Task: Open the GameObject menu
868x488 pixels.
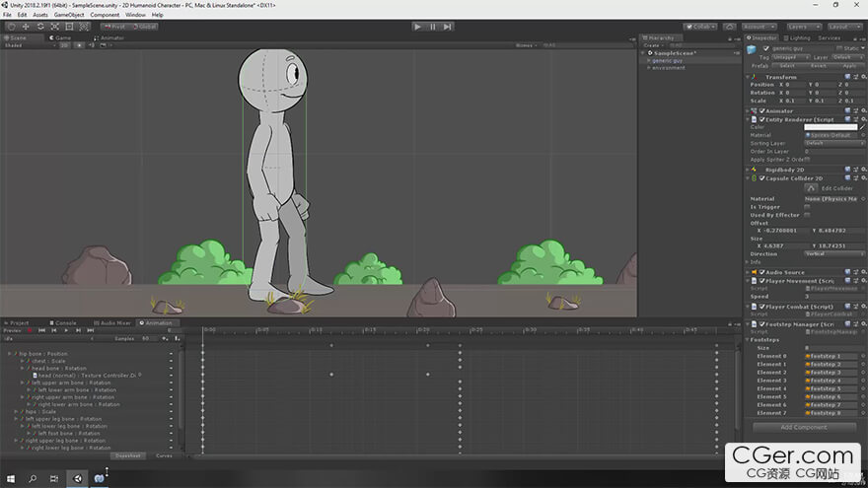Action: point(69,15)
